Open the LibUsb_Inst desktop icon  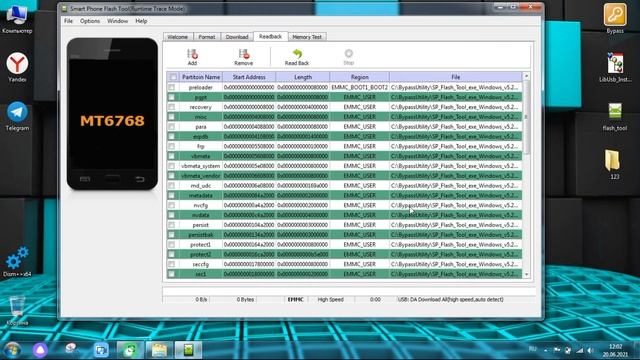[615, 64]
